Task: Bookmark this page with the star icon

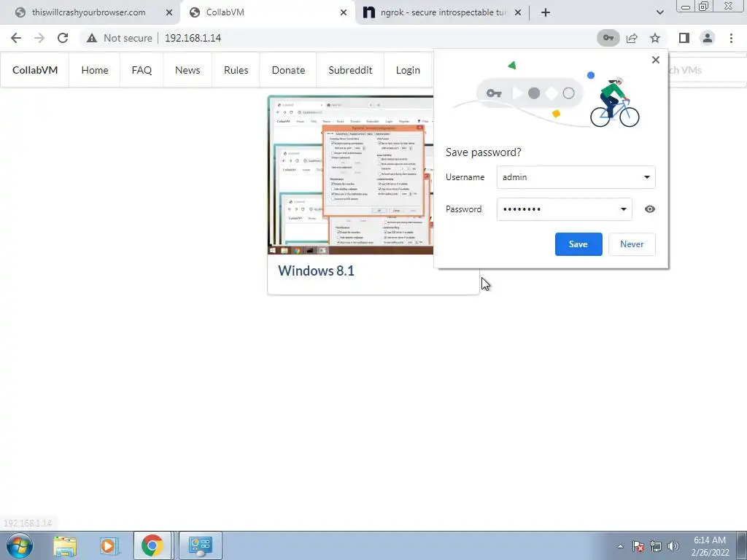Action: pos(655,38)
